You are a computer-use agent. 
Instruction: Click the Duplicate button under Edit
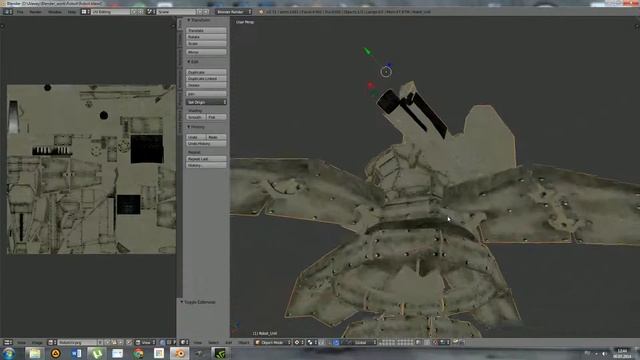tap(206, 72)
